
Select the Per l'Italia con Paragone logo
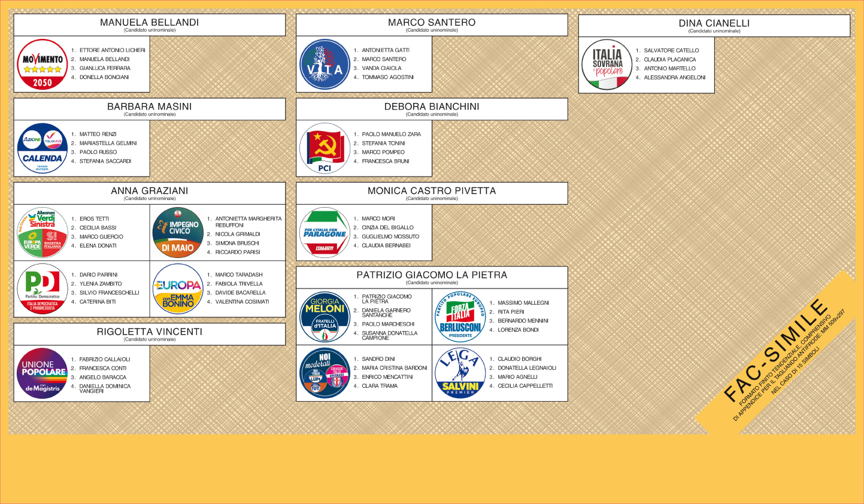pyautogui.click(x=325, y=233)
